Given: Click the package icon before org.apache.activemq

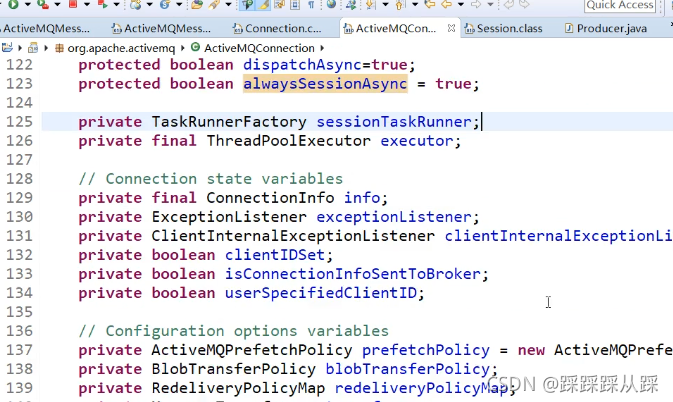Looking at the screenshot, I should coord(60,48).
